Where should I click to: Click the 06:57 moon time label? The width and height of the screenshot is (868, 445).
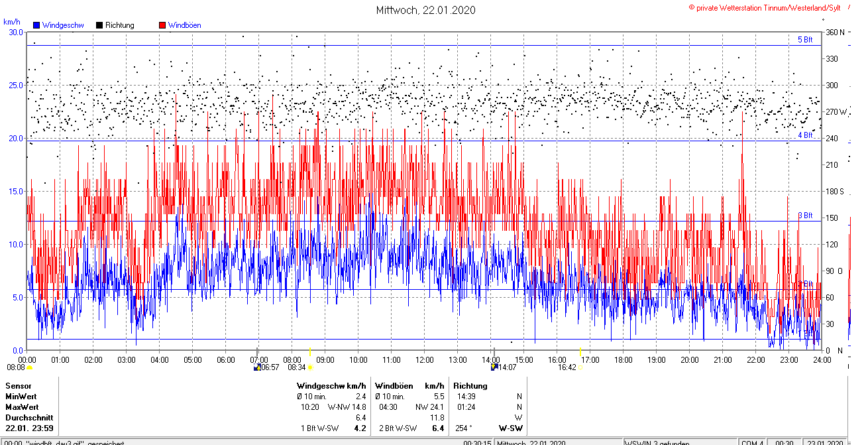[270, 367]
